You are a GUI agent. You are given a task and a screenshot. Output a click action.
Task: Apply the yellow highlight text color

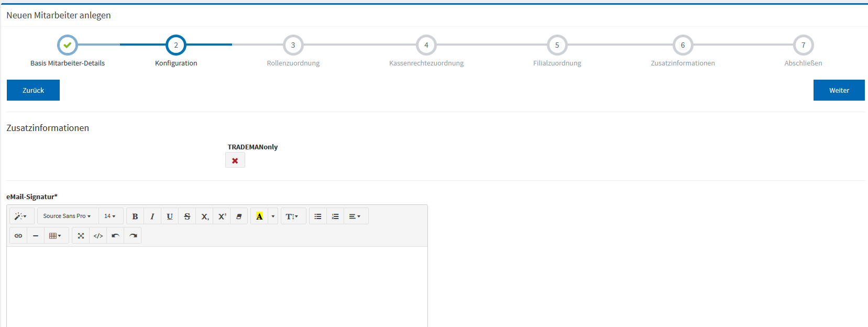(259, 216)
